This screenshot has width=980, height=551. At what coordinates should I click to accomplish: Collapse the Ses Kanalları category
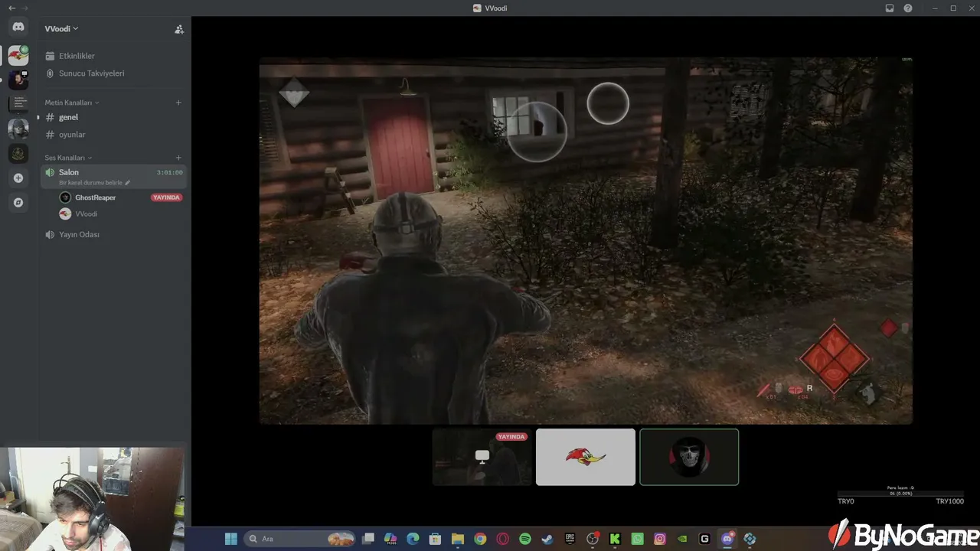tap(68, 158)
